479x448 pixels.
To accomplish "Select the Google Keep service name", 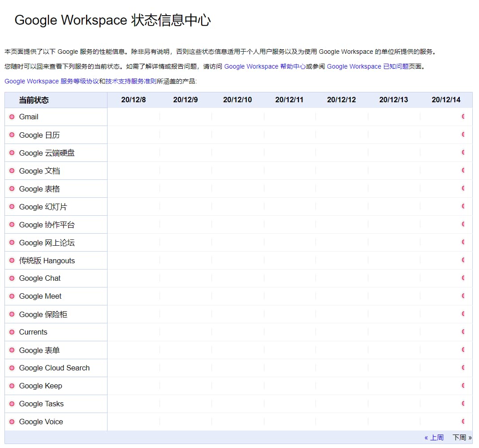I will tap(41, 386).
